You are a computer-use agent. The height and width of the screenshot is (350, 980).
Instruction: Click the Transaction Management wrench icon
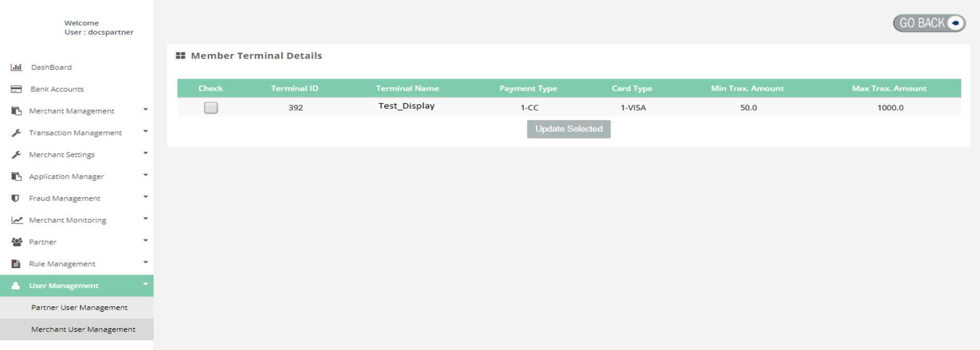point(16,133)
